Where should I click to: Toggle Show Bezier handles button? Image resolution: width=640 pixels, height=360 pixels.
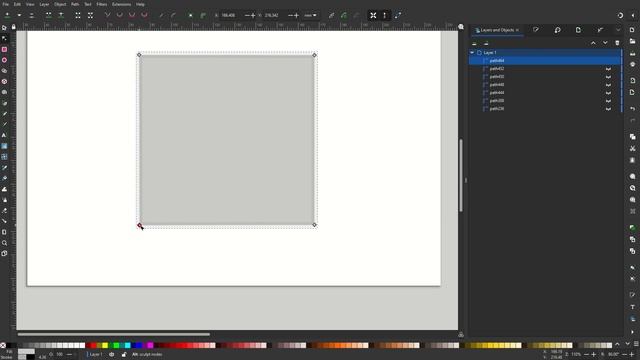384,15
